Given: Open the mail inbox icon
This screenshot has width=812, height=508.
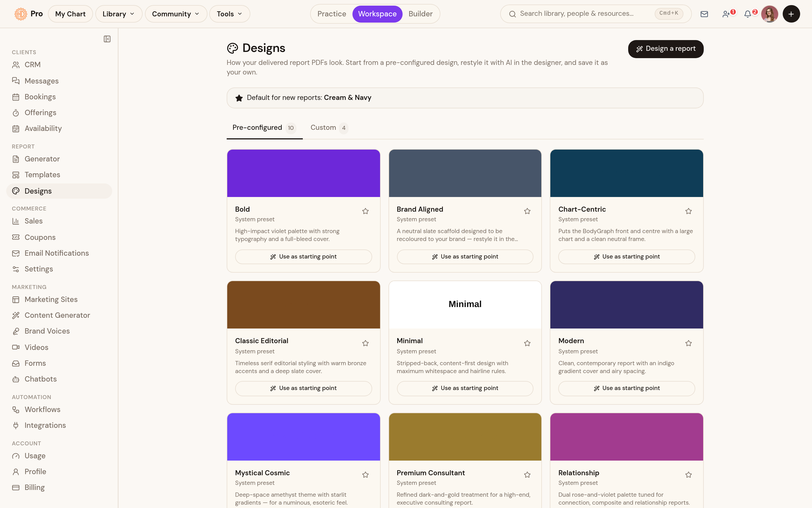Looking at the screenshot, I should (x=704, y=14).
